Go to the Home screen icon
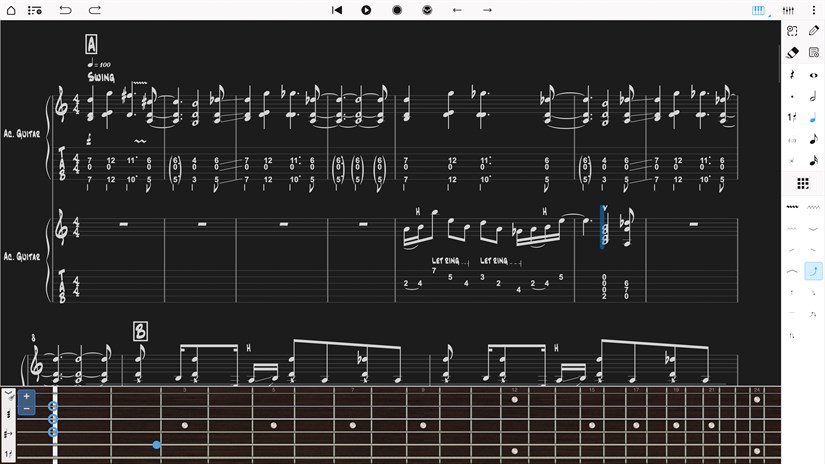This screenshot has width=825, height=464. point(9,10)
